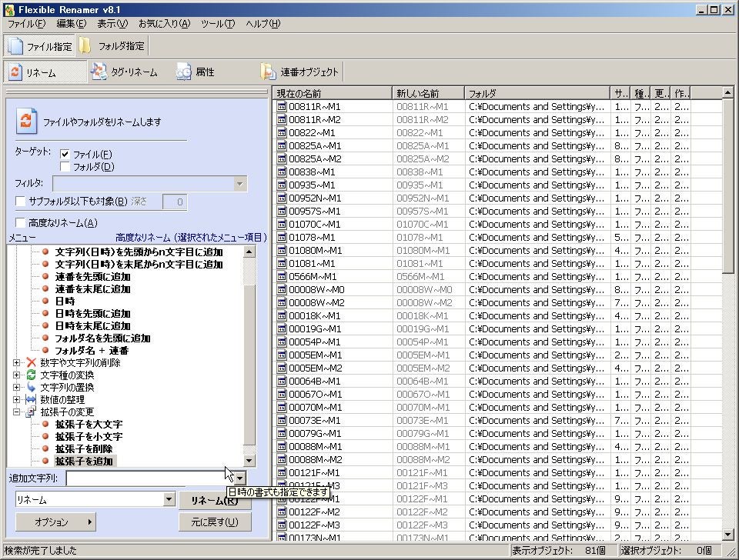This screenshot has width=739, height=560.
Task: Expand the 文字列の置換 tree node
Action: pyautogui.click(x=16, y=387)
